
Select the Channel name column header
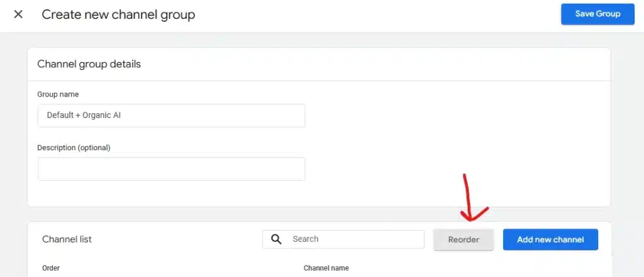[326, 268]
